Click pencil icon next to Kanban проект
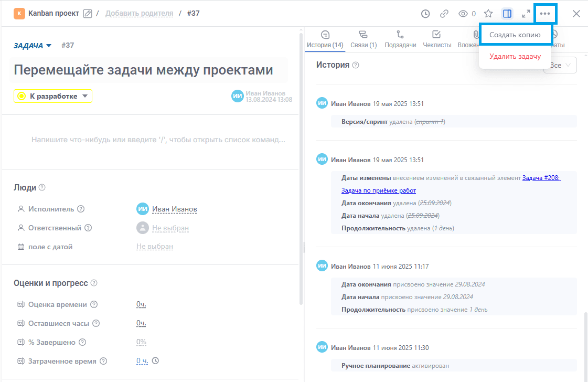 [88, 14]
